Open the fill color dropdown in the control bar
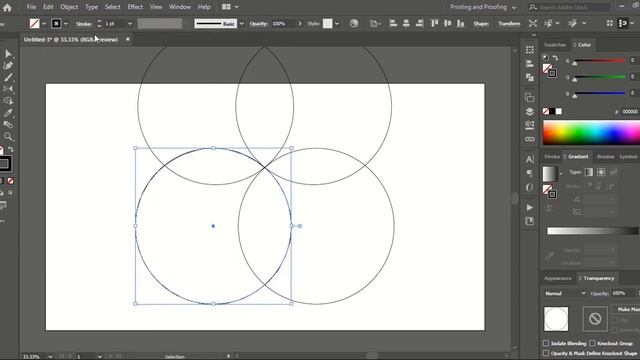Image resolution: width=640 pixels, height=360 pixels. coord(44,24)
